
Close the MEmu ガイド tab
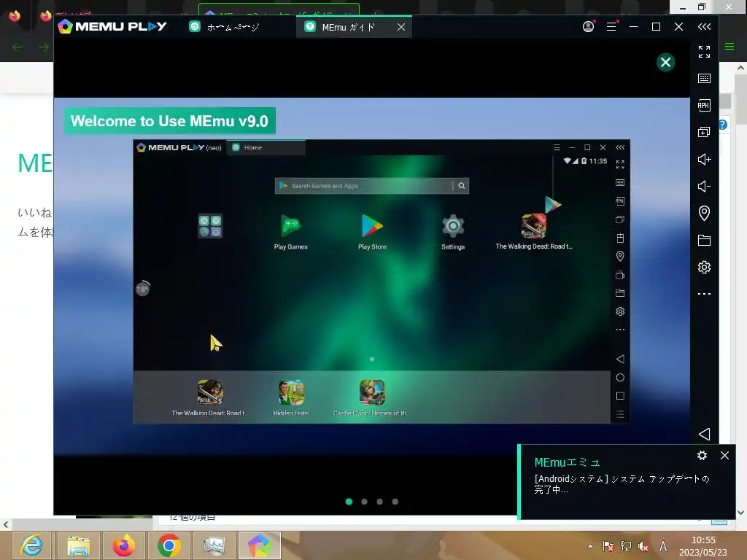point(401,27)
